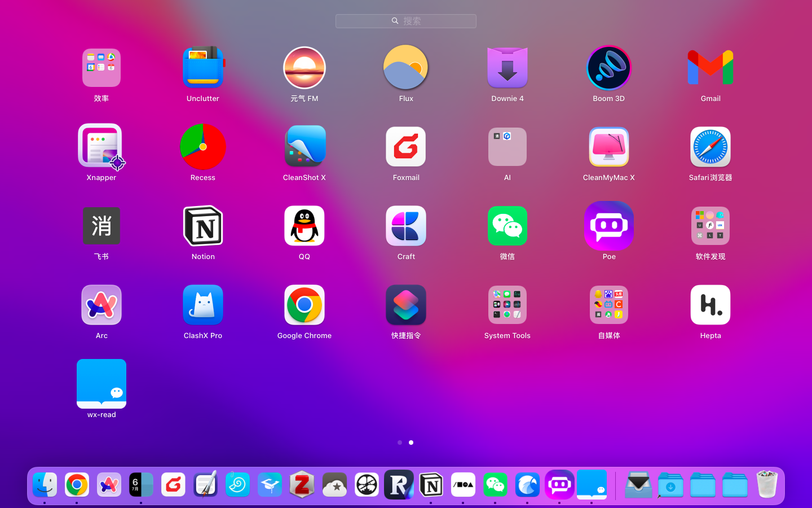Open the graduation cap app in the Dock
The height and width of the screenshot is (508, 812).
[x=270, y=485]
